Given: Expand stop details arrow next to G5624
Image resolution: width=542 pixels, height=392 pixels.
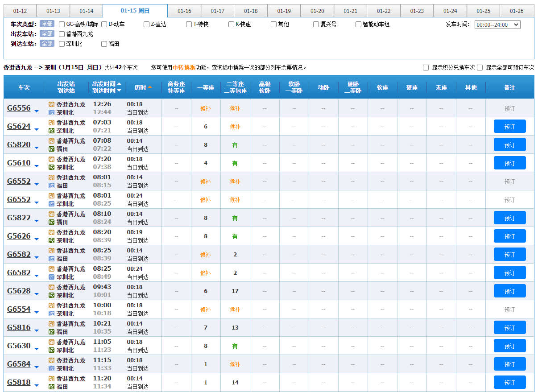Looking at the screenshot, I should (x=37, y=130).
